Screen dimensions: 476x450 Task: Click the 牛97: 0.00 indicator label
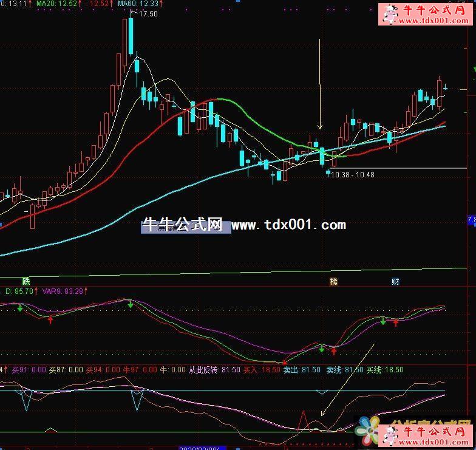(x=140, y=369)
